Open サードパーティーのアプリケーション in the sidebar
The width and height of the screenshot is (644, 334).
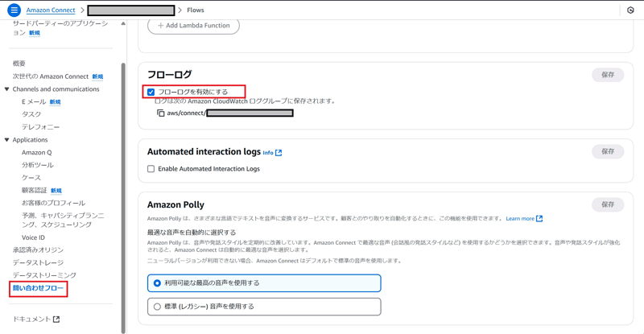[x=60, y=28]
